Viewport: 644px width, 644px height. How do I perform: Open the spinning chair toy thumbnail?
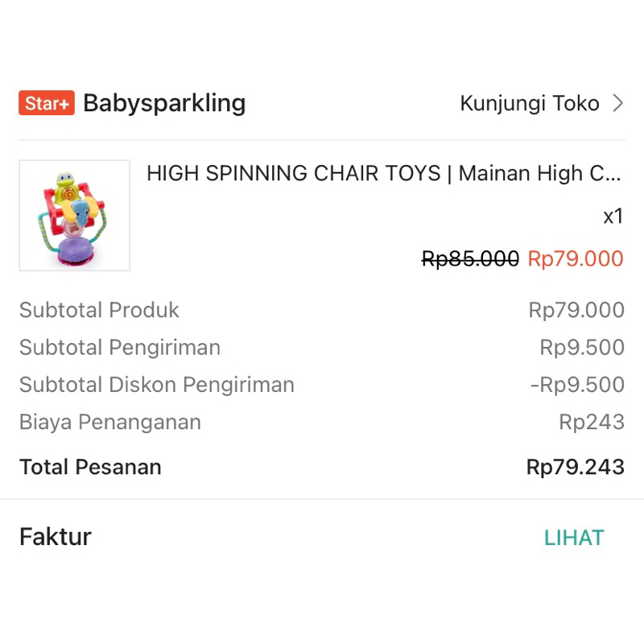click(x=75, y=216)
